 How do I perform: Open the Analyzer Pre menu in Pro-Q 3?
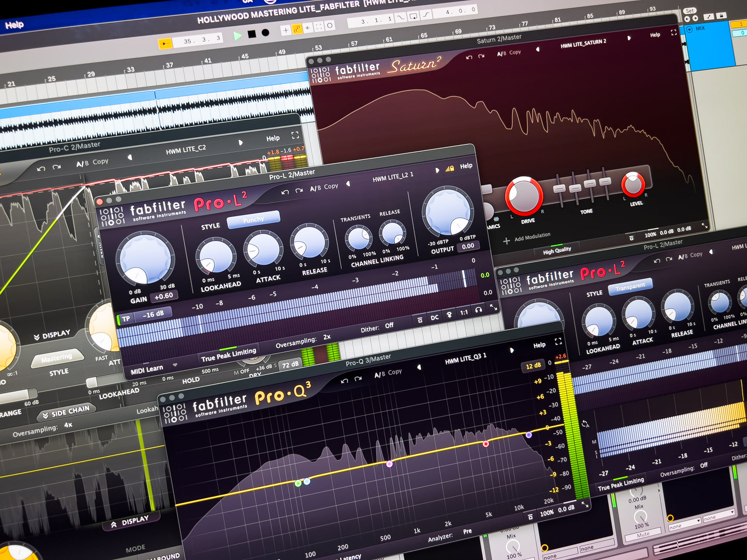(450, 535)
